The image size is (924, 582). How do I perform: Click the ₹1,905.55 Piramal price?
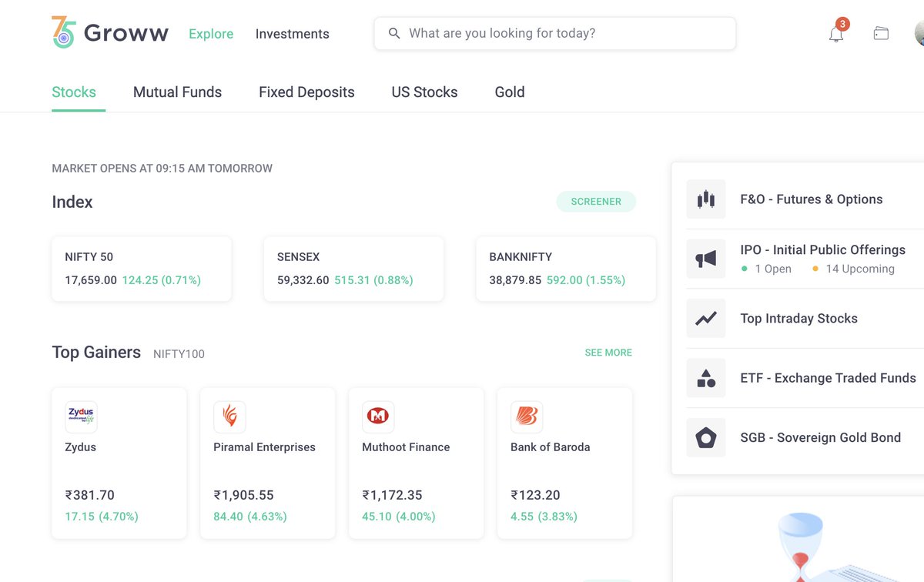pyautogui.click(x=243, y=495)
